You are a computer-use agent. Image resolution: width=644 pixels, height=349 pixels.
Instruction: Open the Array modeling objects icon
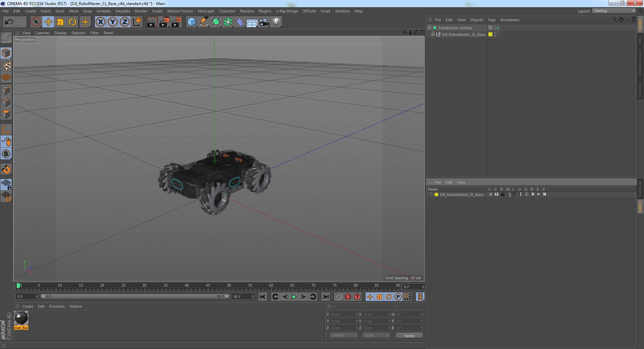(228, 22)
